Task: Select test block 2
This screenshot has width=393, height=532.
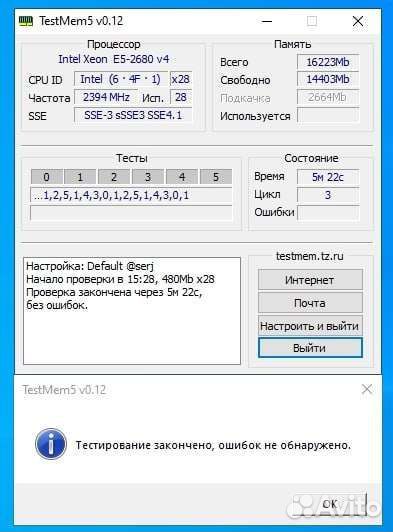Action: [114, 177]
